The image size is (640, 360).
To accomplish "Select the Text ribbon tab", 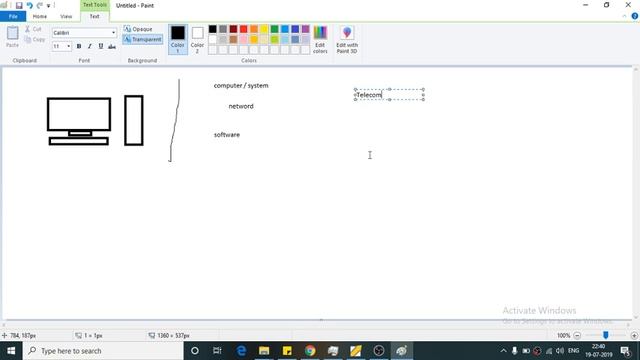I will [x=94, y=16].
